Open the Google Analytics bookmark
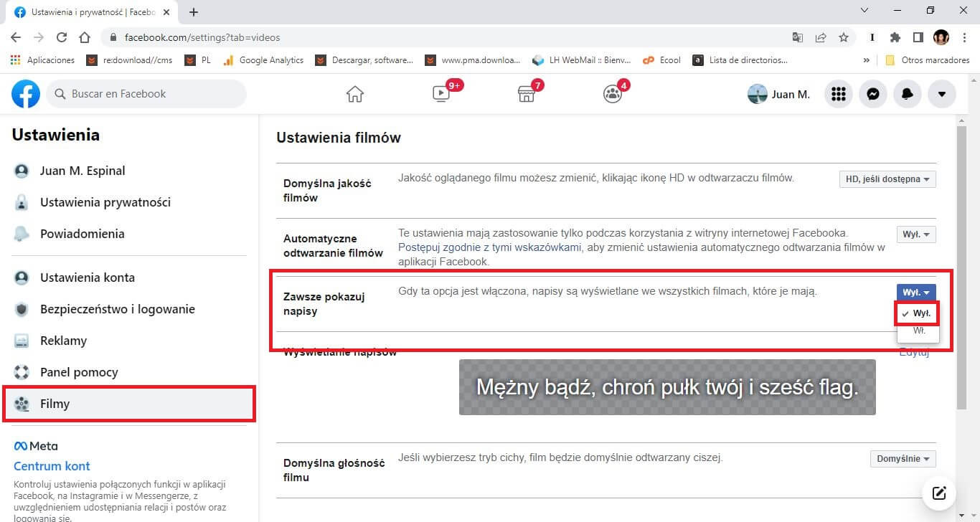Screen dimensions: 980x522 (263, 60)
